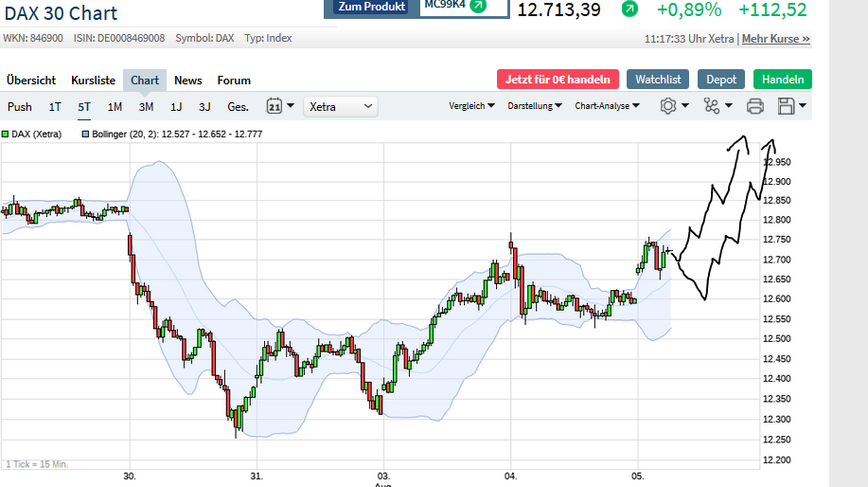The width and height of the screenshot is (868, 487).
Task: Open the calendar date picker icon
Action: pyautogui.click(x=275, y=106)
